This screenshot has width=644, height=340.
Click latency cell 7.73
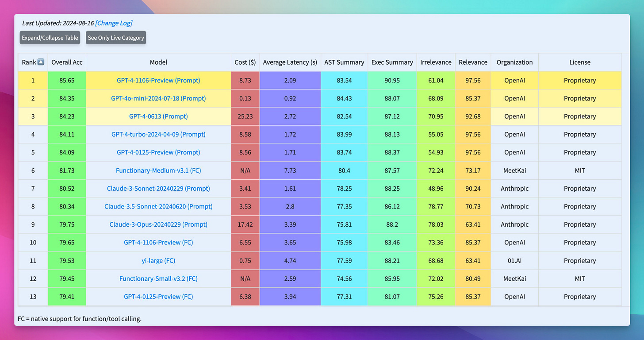point(290,170)
